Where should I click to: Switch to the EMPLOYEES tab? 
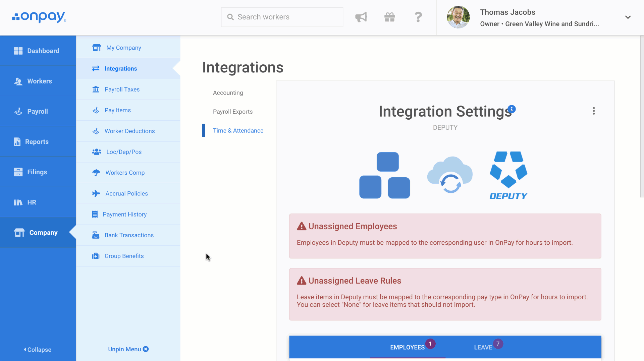pyautogui.click(x=408, y=347)
